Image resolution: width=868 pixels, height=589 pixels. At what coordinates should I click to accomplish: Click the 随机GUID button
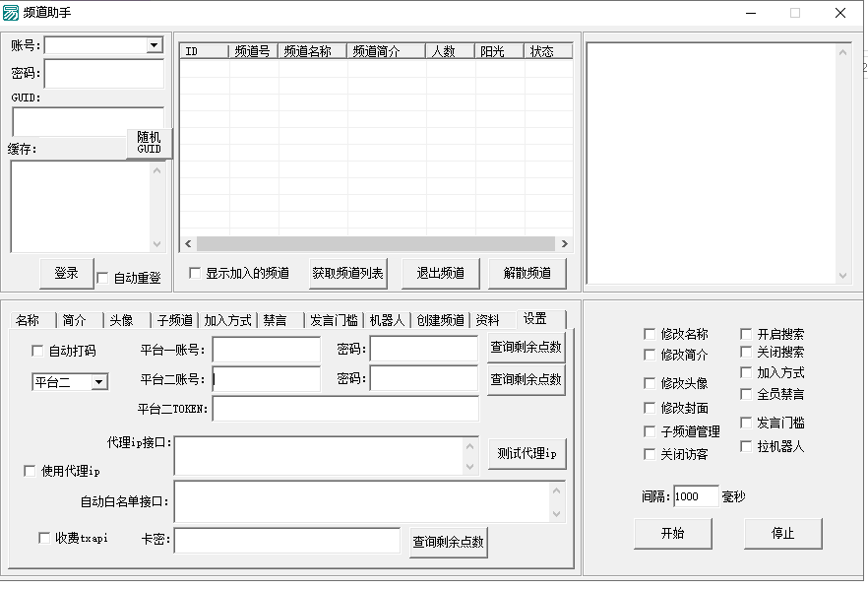pyautogui.click(x=149, y=143)
